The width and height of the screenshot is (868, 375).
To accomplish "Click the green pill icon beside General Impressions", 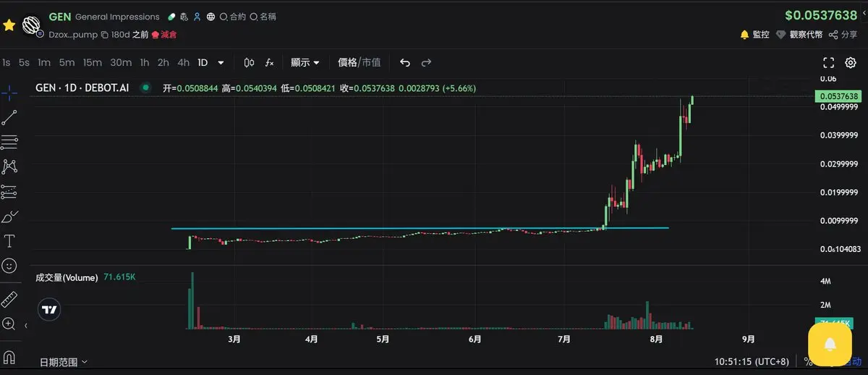I will point(171,17).
